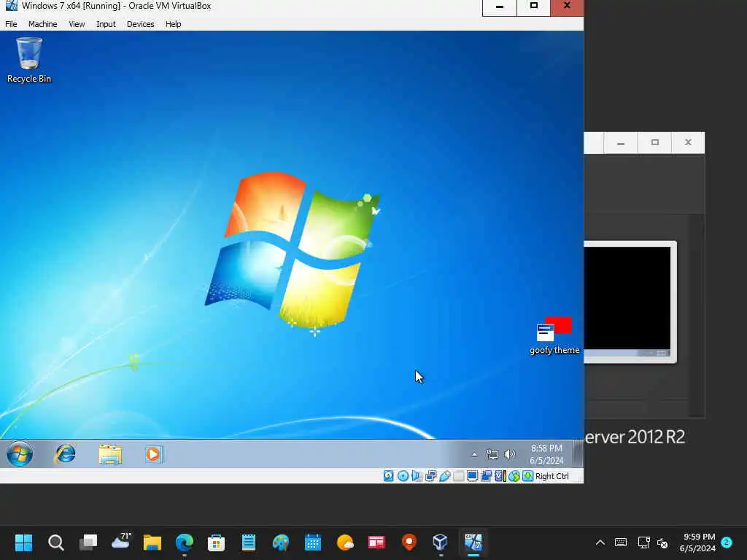Maximize the background VirtualBox Manager window
747x560 pixels.
tap(654, 143)
